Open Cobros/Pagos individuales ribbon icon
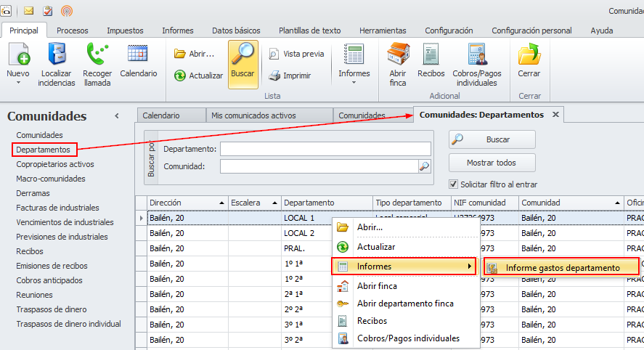 476,56
